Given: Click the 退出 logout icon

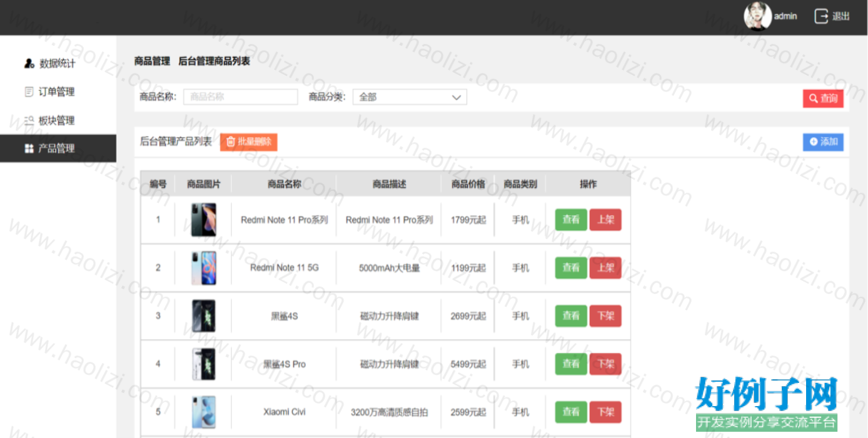Looking at the screenshot, I should (x=821, y=16).
